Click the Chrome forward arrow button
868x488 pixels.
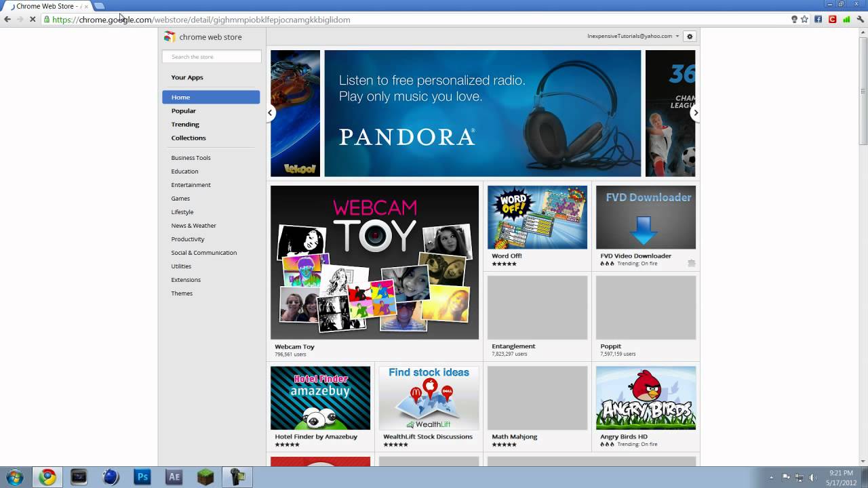[x=20, y=20]
